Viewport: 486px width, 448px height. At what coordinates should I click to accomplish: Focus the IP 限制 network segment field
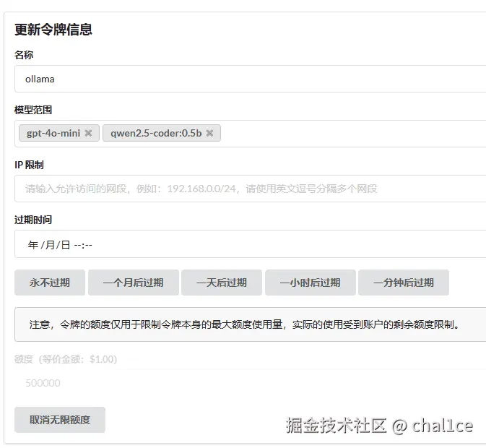pos(250,189)
